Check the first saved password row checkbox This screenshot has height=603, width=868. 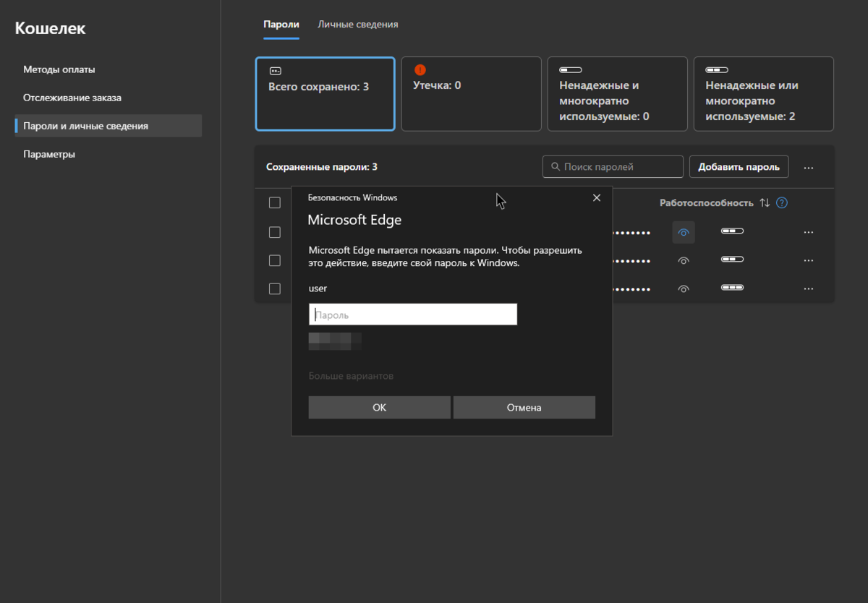click(x=275, y=232)
